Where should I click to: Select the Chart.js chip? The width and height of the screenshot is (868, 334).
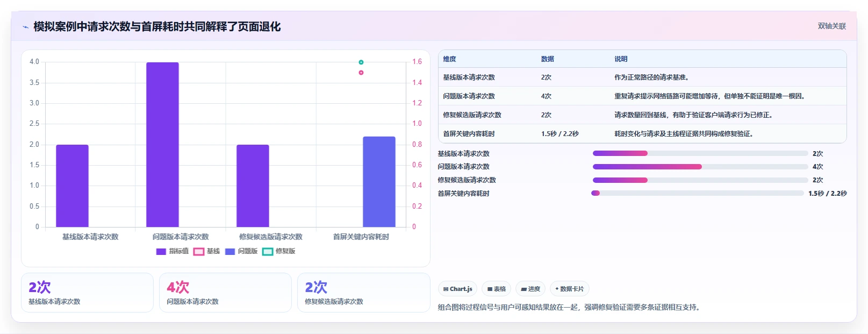coord(457,289)
